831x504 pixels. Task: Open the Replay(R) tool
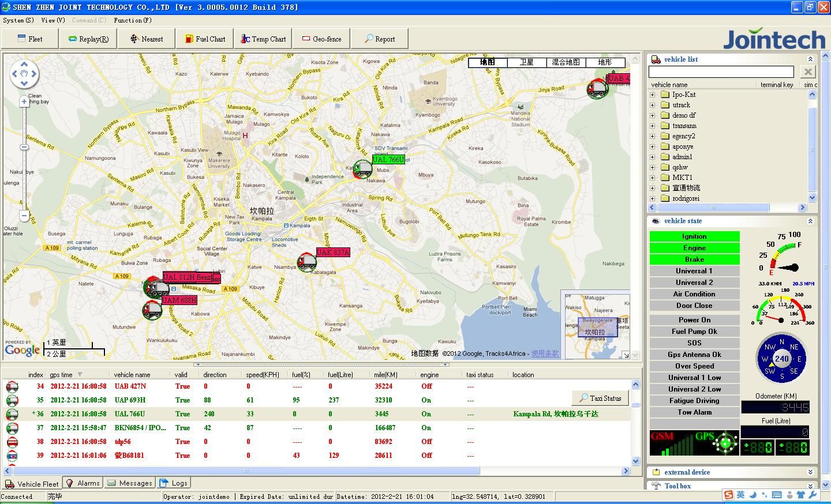pyautogui.click(x=88, y=39)
